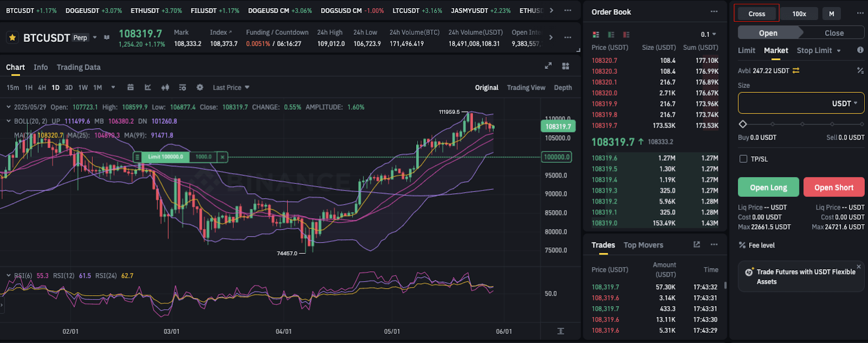868x343 pixels.
Task: Select the 1M timeframe
Action: click(98, 87)
